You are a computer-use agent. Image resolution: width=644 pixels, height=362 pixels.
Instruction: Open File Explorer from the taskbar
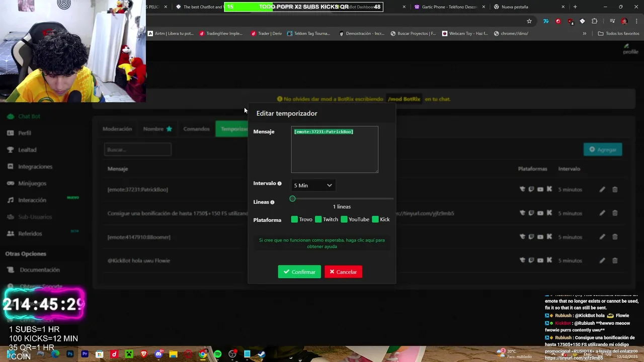pyautogui.click(x=173, y=354)
